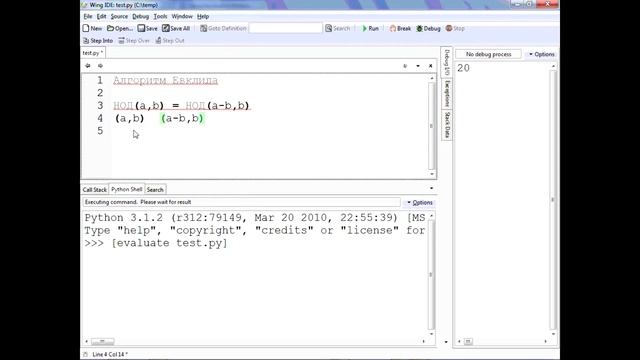Image resolution: width=640 pixels, height=360 pixels.
Task: Click the Debug I/O panel vertical scrollbar
Action: [553, 200]
